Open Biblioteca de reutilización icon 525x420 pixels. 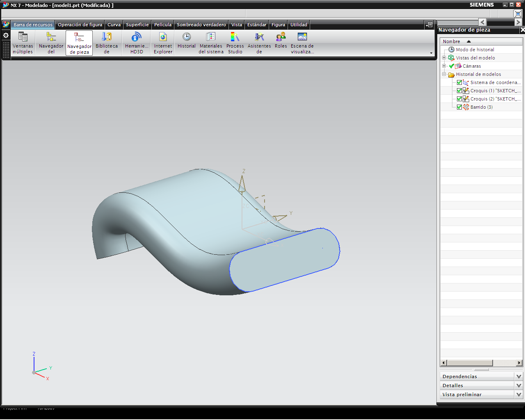107,43
